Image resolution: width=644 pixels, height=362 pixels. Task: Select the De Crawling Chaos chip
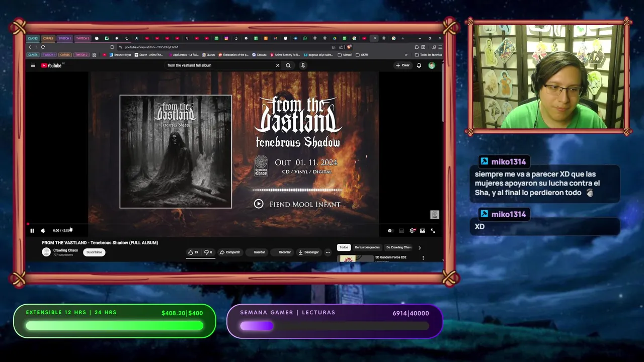pyautogui.click(x=399, y=247)
